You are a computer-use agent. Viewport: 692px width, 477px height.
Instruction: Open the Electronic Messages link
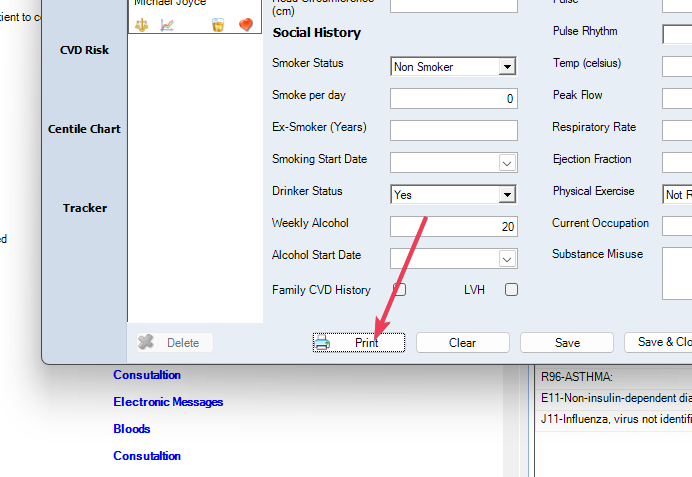(x=168, y=402)
